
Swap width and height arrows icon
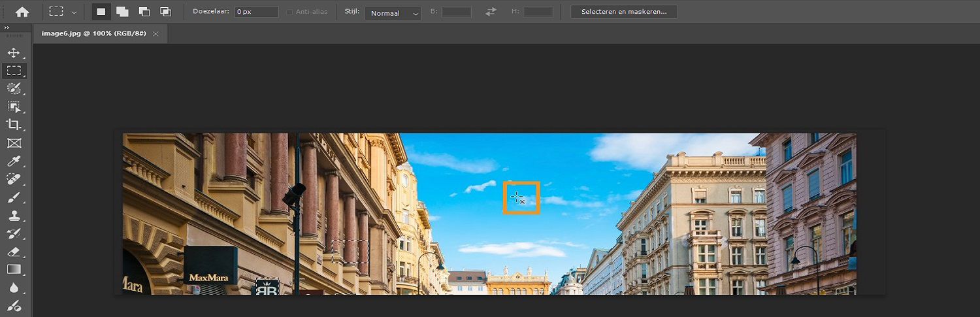[x=491, y=12]
